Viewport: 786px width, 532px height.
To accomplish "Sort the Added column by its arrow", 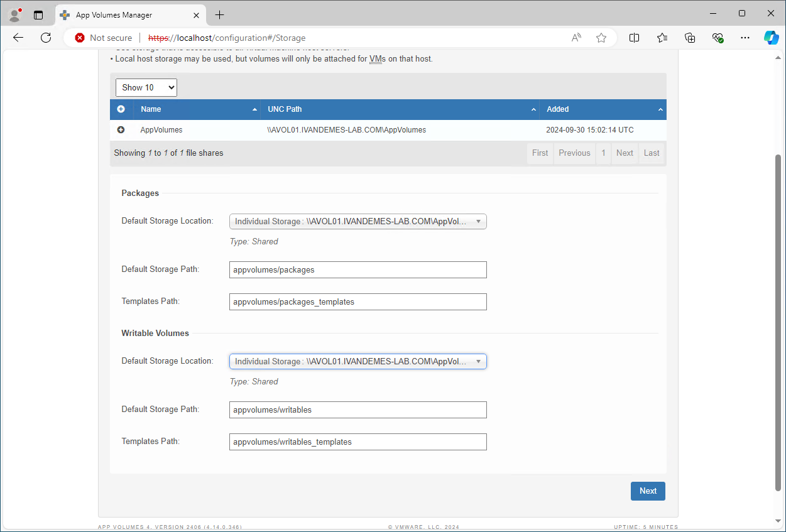I will click(x=660, y=109).
